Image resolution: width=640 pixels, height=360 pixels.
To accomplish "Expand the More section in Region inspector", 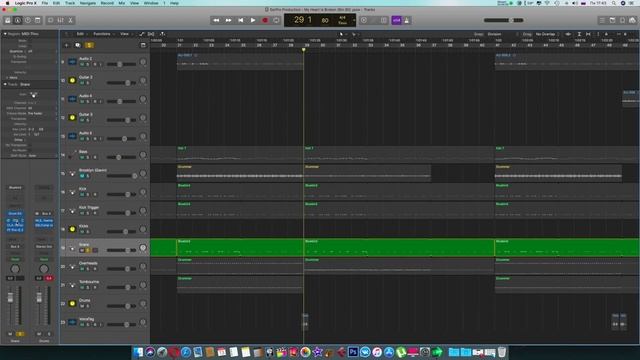I will (7, 78).
